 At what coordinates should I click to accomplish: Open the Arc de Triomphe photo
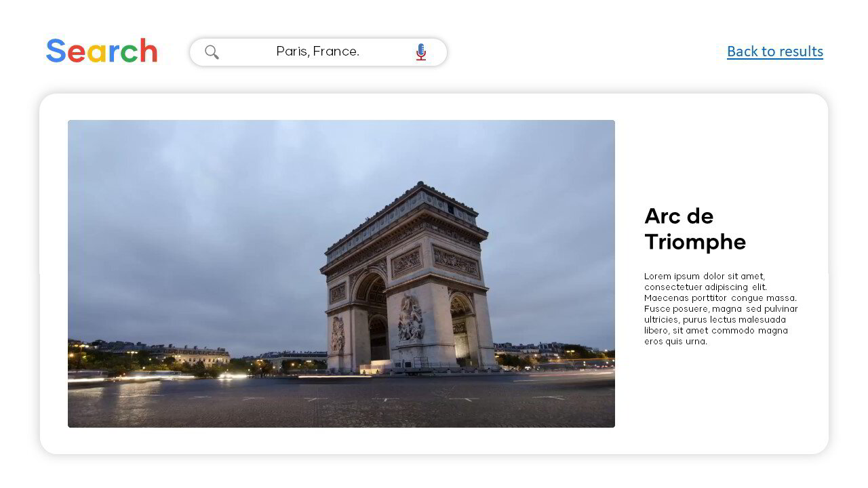tap(341, 274)
